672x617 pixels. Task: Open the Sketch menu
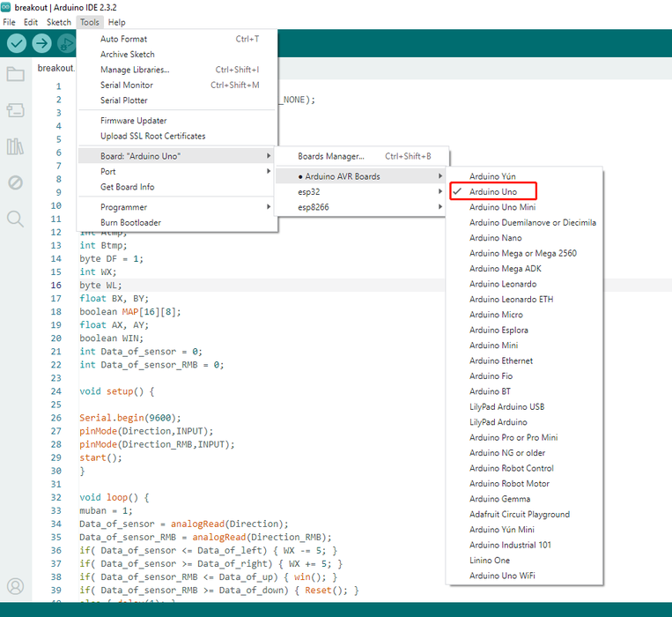point(59,22)
